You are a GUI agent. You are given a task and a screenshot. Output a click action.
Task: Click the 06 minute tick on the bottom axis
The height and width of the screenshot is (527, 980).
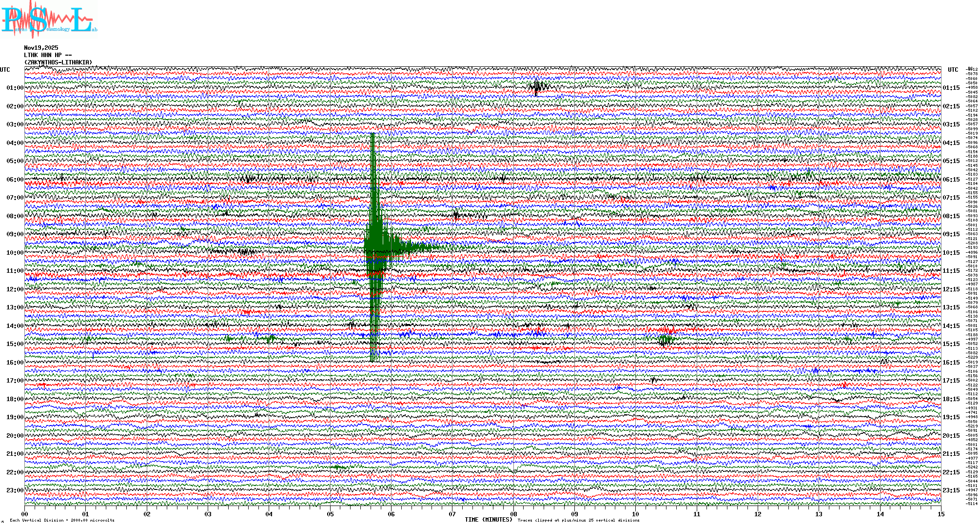coord(391,514)
